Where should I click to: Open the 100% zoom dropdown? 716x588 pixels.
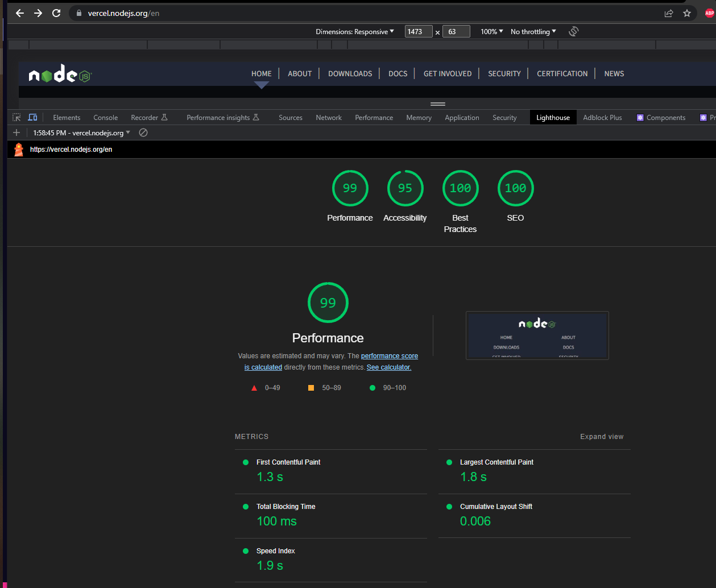(490, 31)
